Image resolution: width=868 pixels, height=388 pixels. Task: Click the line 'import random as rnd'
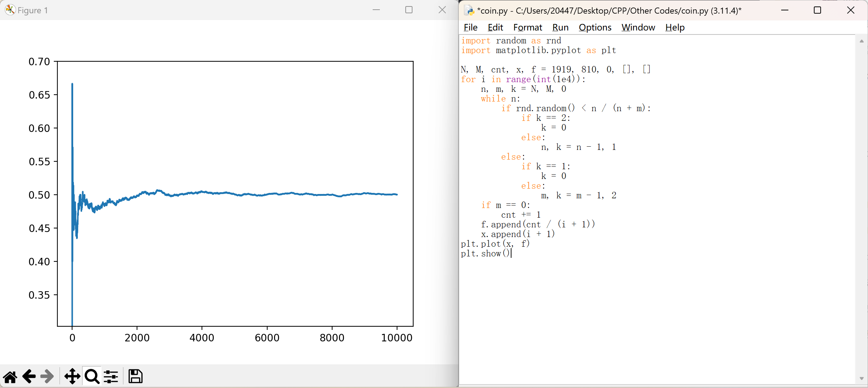[511, 41]
